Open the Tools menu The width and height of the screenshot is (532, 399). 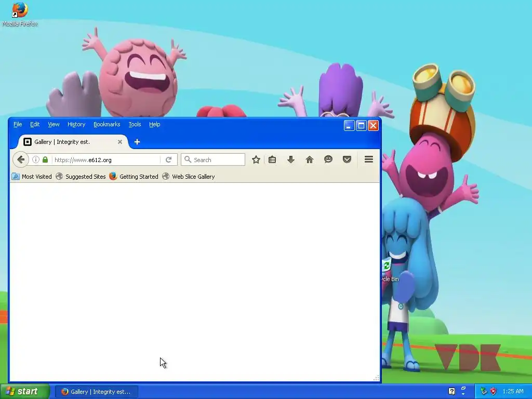pyautogui.click(x=135, y=124)
